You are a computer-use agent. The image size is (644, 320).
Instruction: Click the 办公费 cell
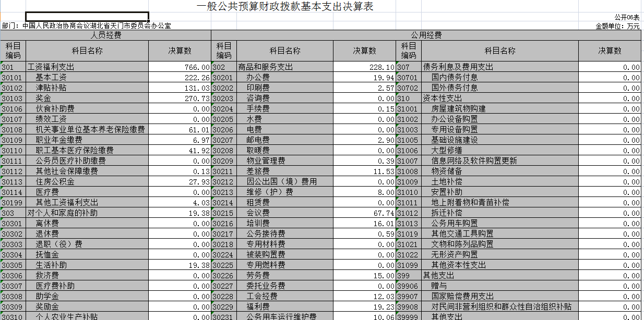(285, 78)
